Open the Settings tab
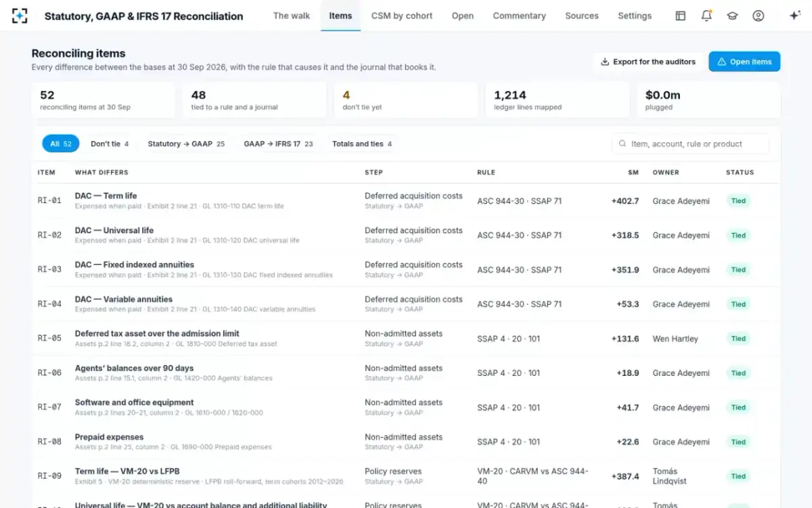This screenshot has height=508, width=812. (635, 16)
